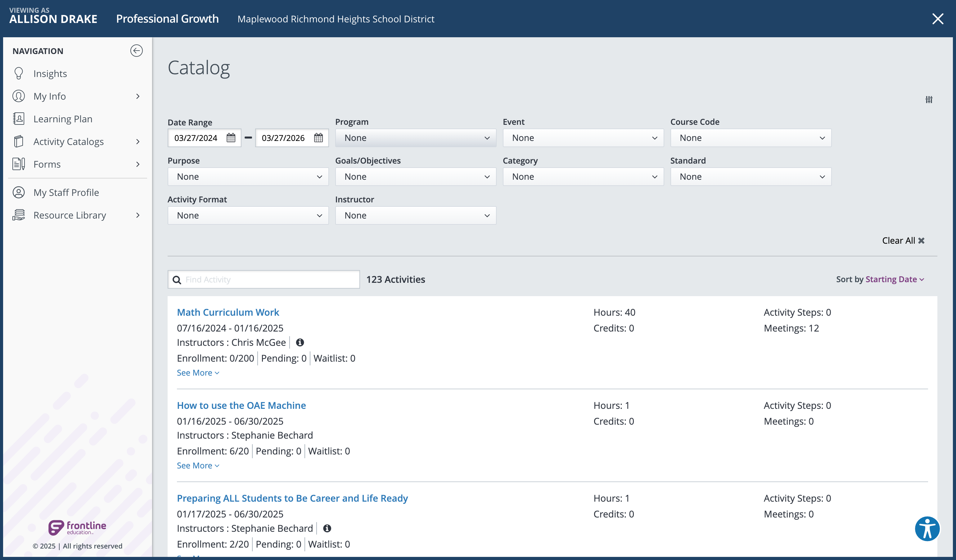Open Insights lightbulb icon
Image resolution: width=956 pixels, height=560 pixels.
[x=19, y=73]
